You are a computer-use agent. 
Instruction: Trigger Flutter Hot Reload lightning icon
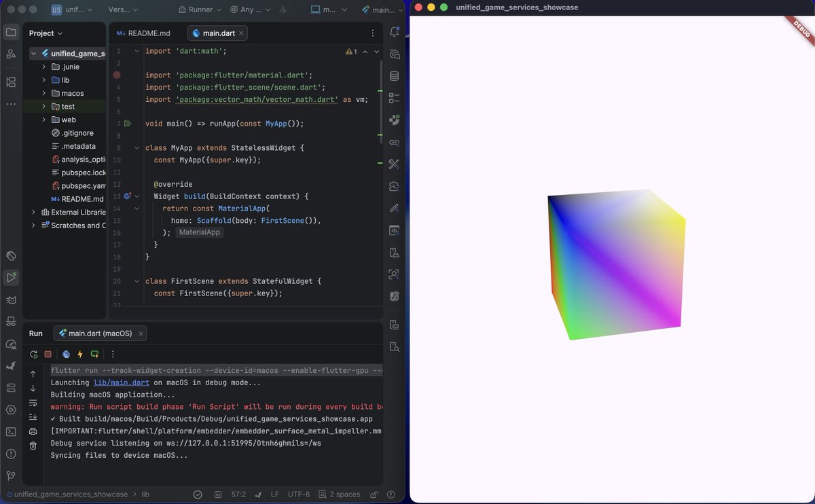tap(80, 354)
